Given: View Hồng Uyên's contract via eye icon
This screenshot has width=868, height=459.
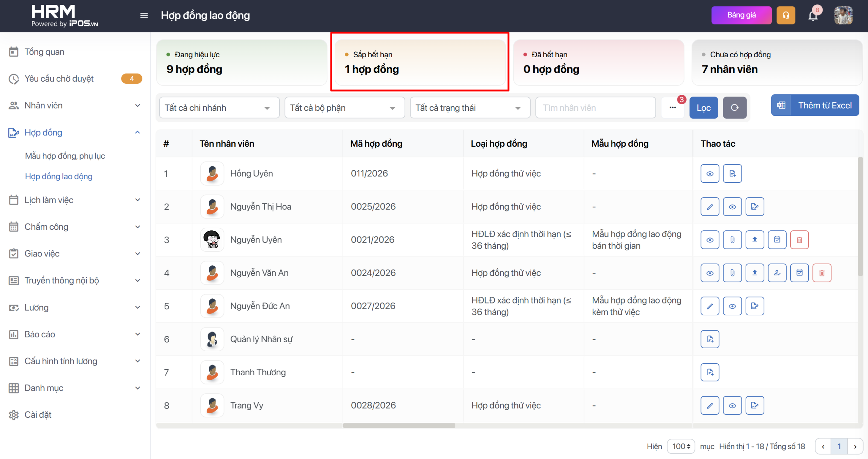Looking at the screenshot, I should 710,173.
